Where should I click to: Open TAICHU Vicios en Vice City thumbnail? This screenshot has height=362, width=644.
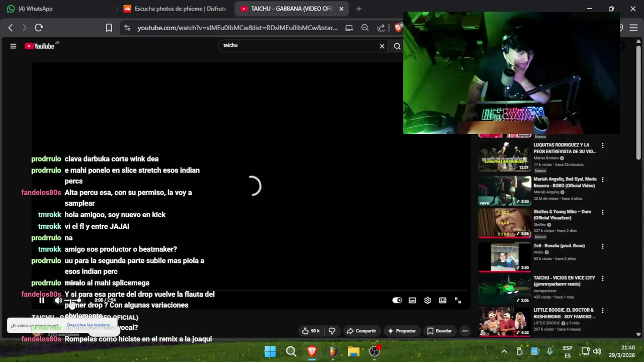point(505,289)
